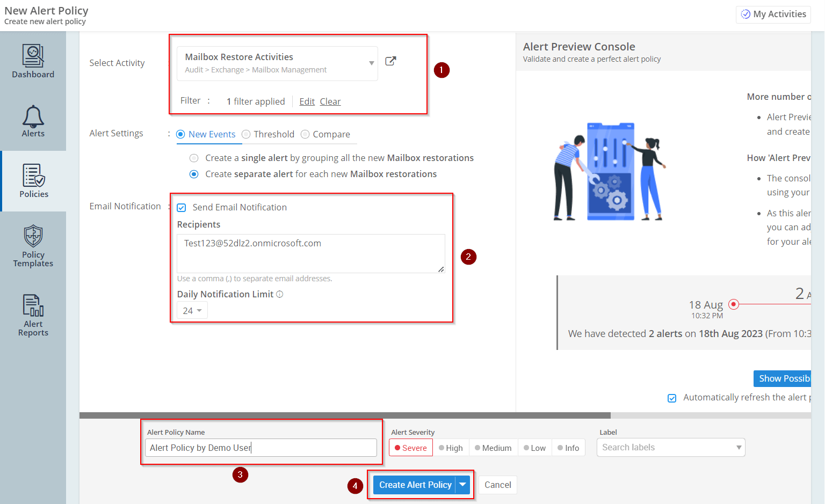Switch Alert Settings to Threshold
Viewport: 825px width, 504px height.
[x=247, y=134]
